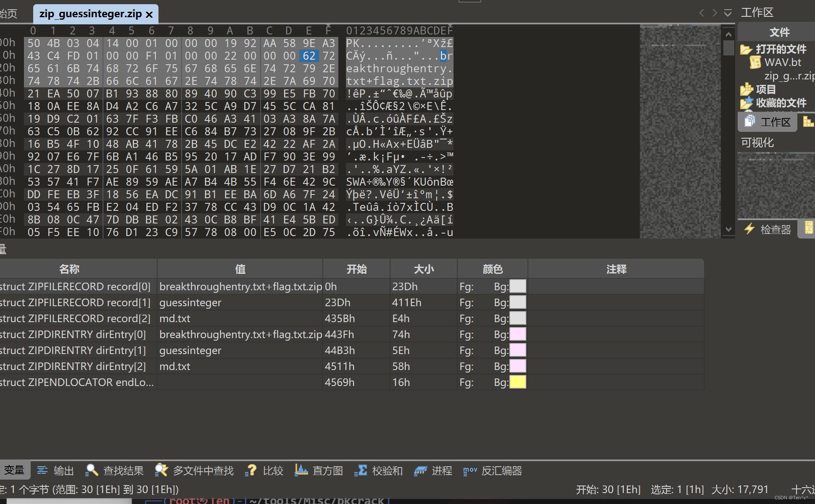Click yellow background swatch of endLocator row

pos(518,382)
